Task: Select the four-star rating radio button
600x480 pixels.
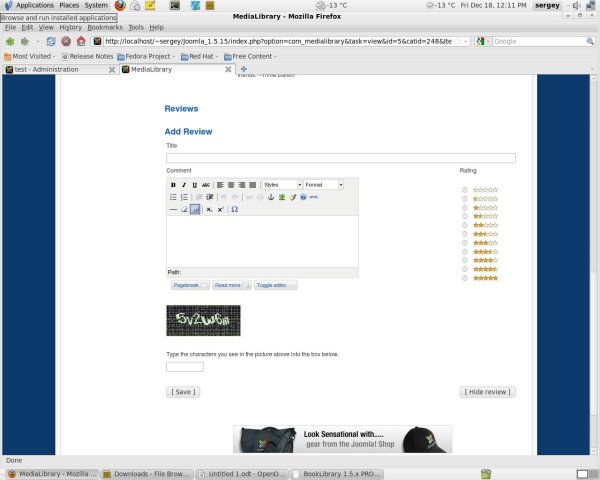Action: [465, 260]
